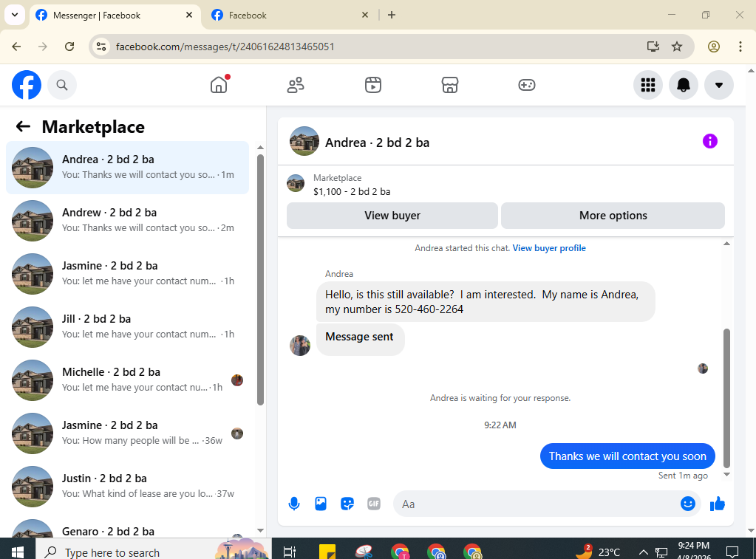View site information icon
756x559 pixels.
point(101,47)
